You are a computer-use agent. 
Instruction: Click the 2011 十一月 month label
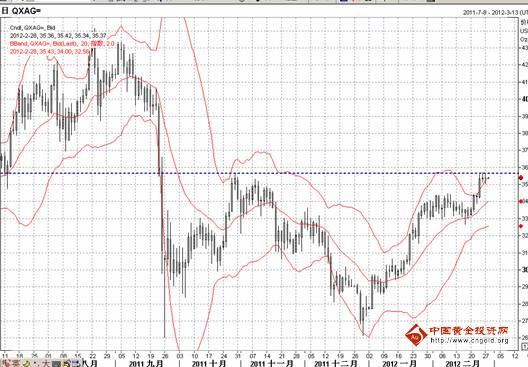pyautogui.click(x=271, y=364)
